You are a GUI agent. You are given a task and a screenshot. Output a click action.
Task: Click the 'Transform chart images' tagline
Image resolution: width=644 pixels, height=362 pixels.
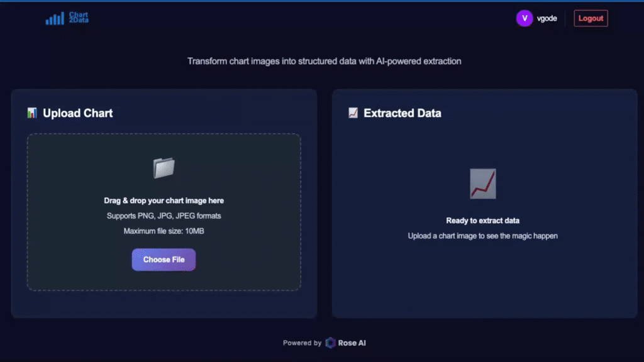324,61
